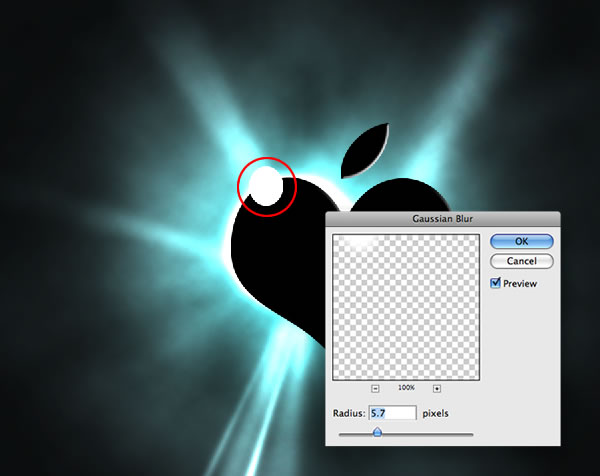The width and height of the screenshot is (600, 476).
Task: Zoom in the blur preview with plus icon
Action: (x=437, y=388)
